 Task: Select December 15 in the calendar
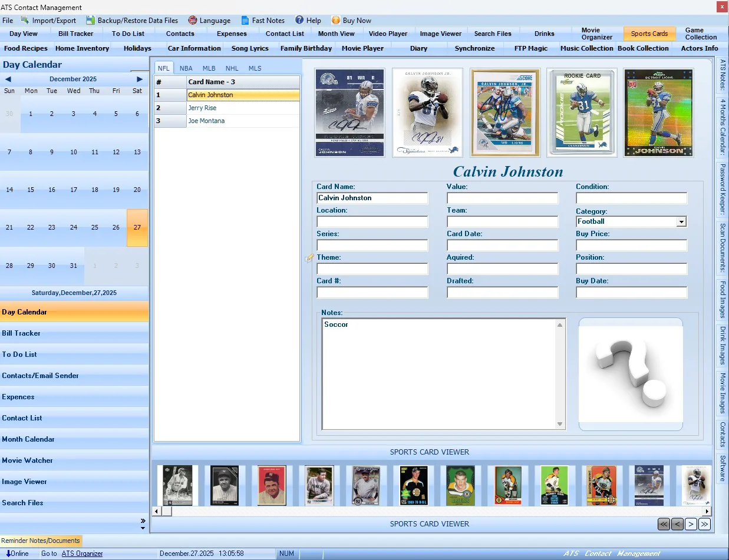31,190
